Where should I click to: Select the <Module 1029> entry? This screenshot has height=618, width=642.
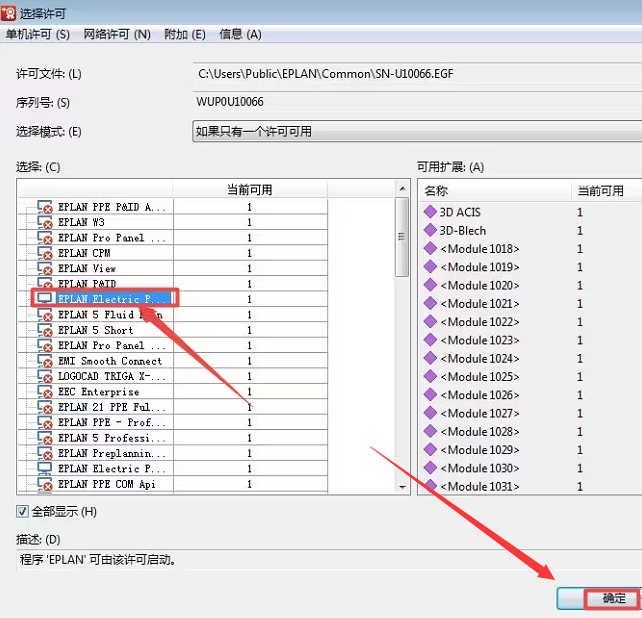479,450
